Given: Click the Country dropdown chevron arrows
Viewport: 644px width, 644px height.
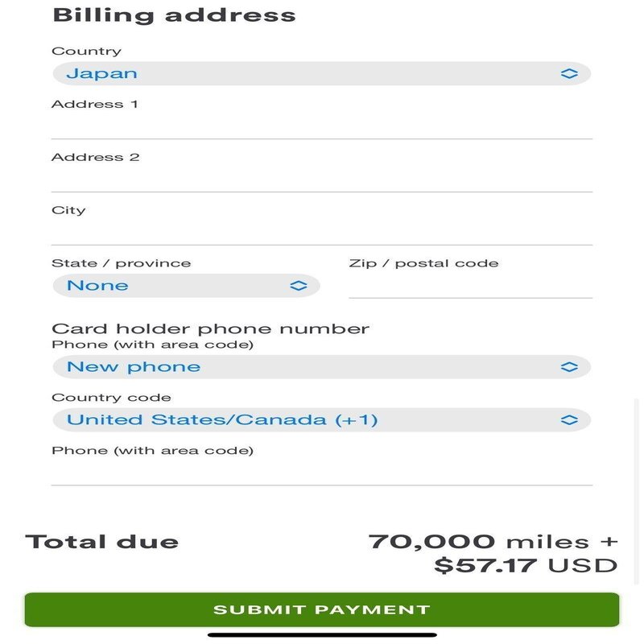Looking at the screenshot, I should [569, 74].
